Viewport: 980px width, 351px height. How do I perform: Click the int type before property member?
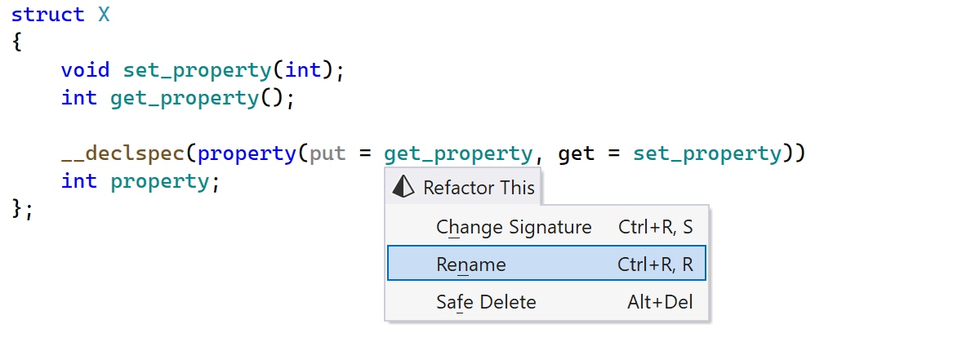click(x=78, y=181)
